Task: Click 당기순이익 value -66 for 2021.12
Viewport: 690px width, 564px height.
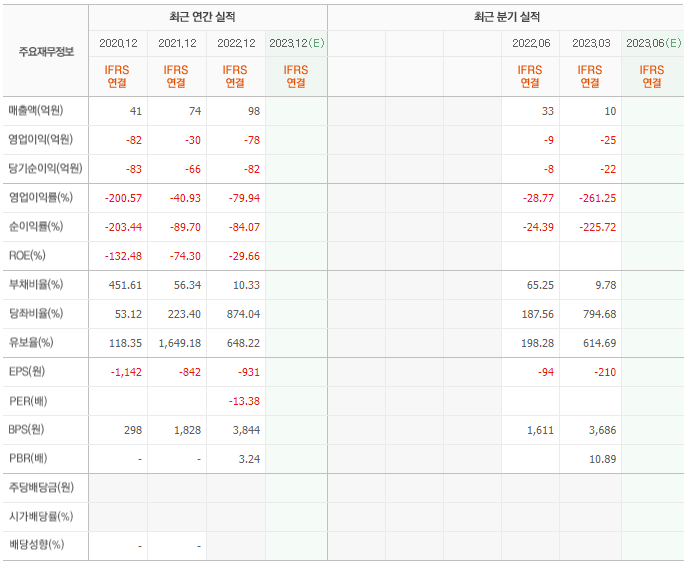Action: (x=193, y=169)
